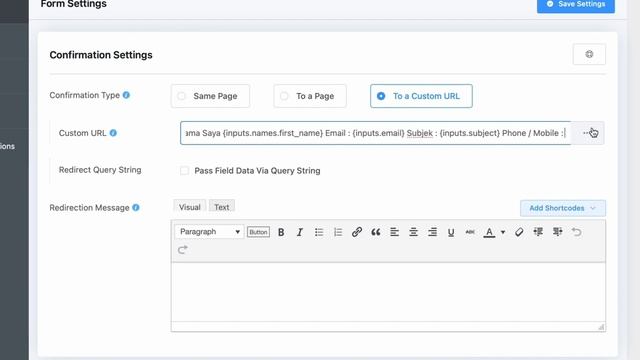Image resolution: width=640 pixels, height=360 pixels.
Task: Open the confirmation settings gear icon
Action: tap(589, 54)
